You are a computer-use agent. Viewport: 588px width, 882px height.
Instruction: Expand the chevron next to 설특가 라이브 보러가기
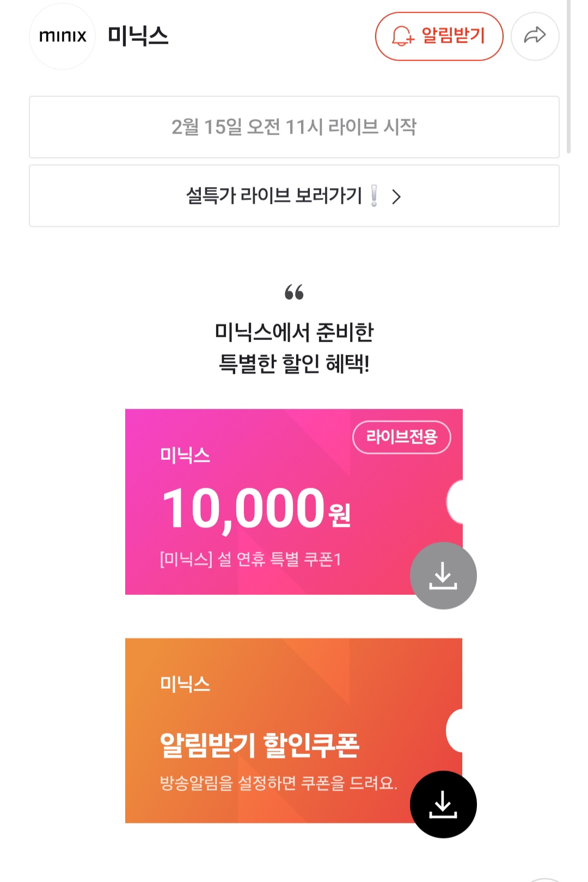pyautogui.click(x=396, y=197)
